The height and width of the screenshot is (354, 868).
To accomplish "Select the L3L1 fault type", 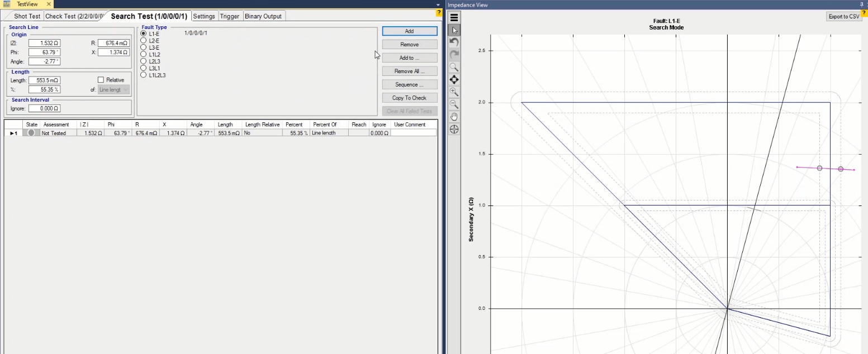I will point(144,68).
